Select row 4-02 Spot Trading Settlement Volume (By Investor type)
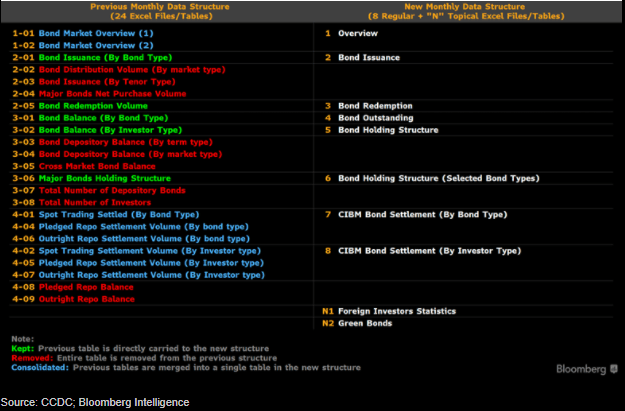625x411 pixels. pos(137,251)
